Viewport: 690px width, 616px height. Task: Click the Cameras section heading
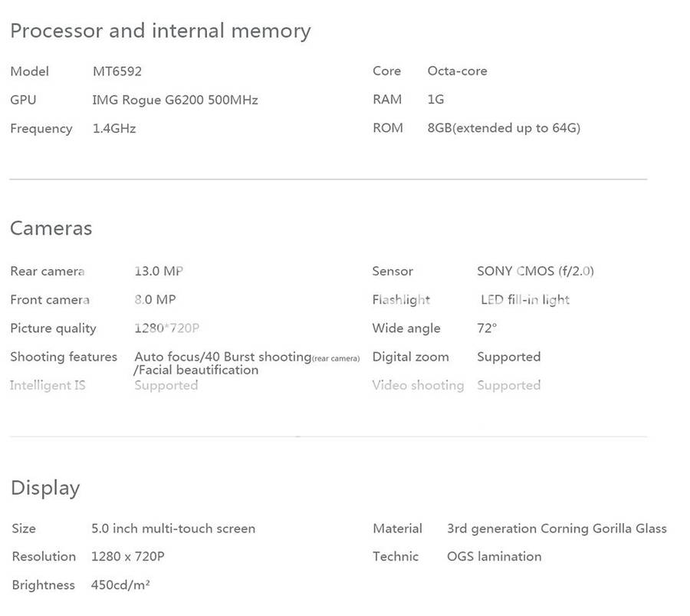coord(51,229)
